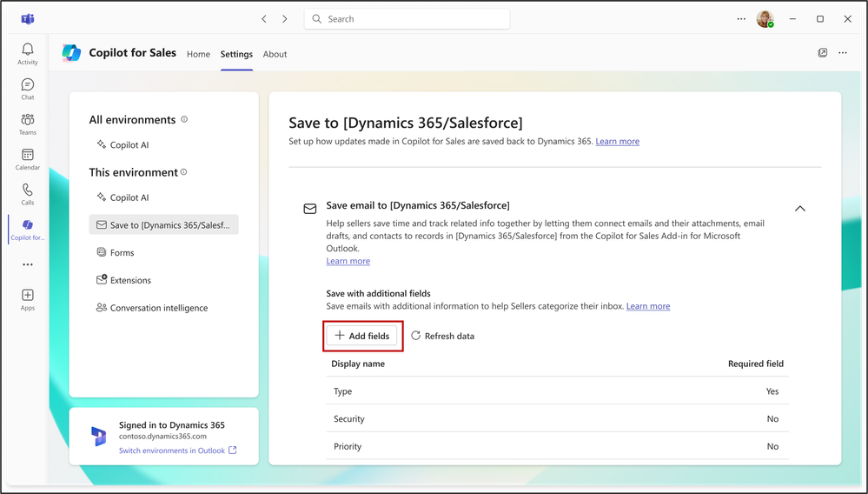Select the Security field row
Image resolution: width=868 pixels, height=494 pixels.
[558, 418]
